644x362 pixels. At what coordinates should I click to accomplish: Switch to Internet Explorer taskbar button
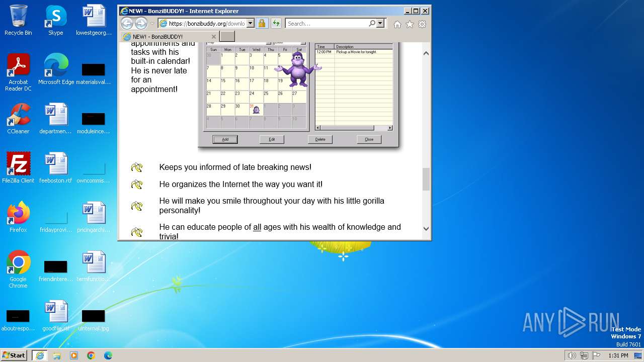(40, 355)
